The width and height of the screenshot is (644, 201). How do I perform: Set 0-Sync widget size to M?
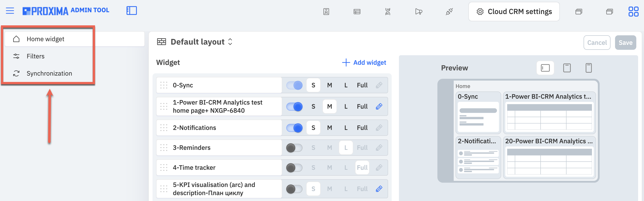329,85
